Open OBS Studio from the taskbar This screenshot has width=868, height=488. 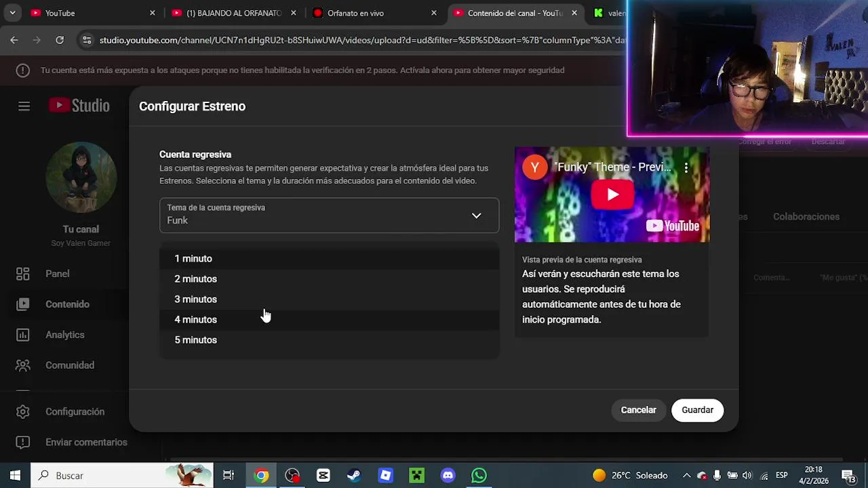292,476
